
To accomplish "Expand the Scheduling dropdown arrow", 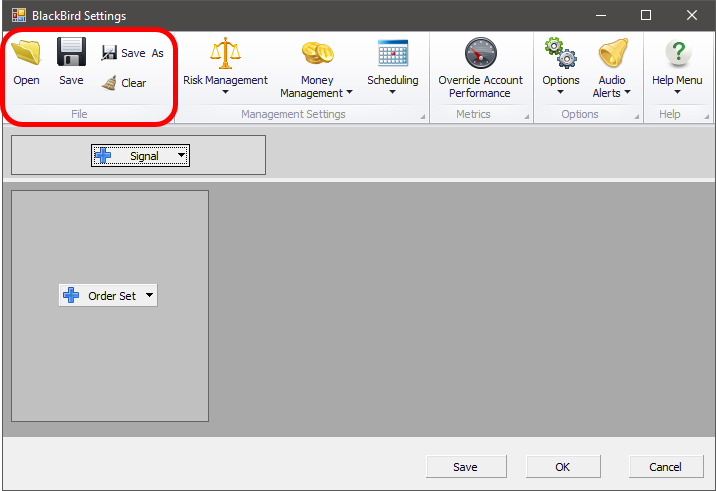I will (392, 92).
